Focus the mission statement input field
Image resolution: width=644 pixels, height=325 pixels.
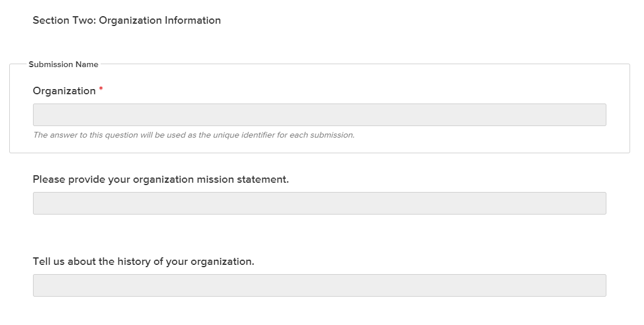[x=319, y=203]
